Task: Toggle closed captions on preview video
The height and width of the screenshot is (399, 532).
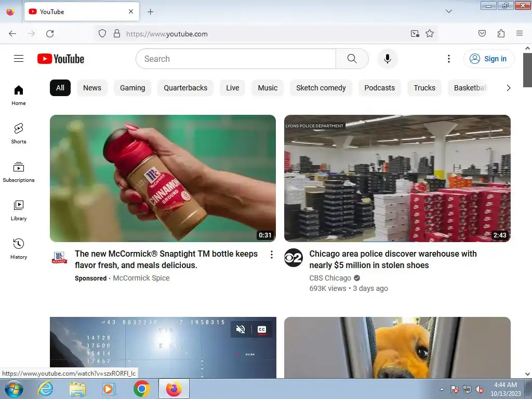Action: point(262,329)
